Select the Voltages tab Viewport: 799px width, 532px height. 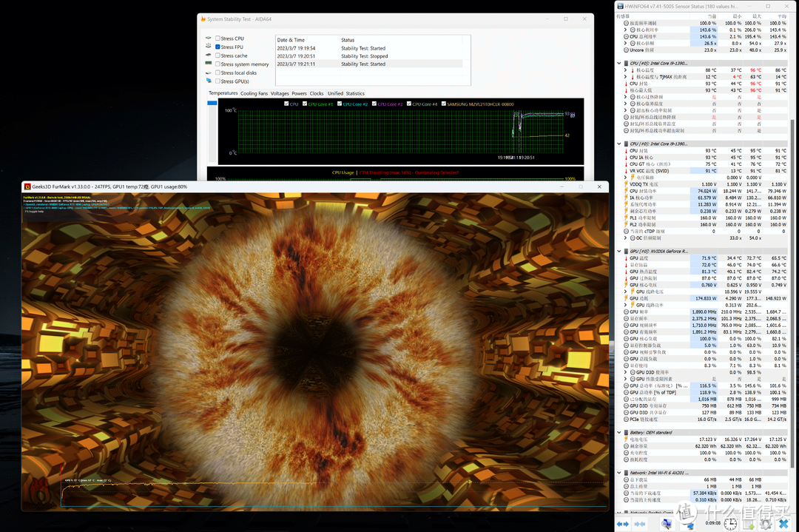point(280,94)
